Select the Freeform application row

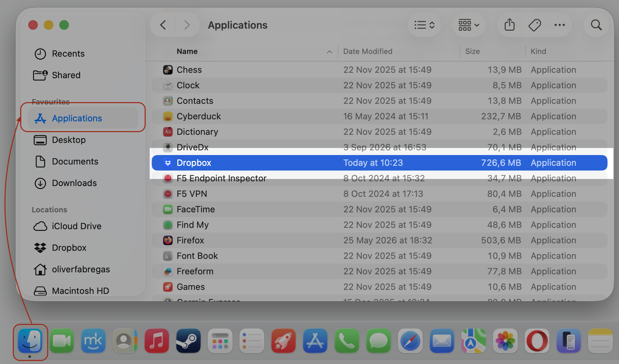(379, 271)
